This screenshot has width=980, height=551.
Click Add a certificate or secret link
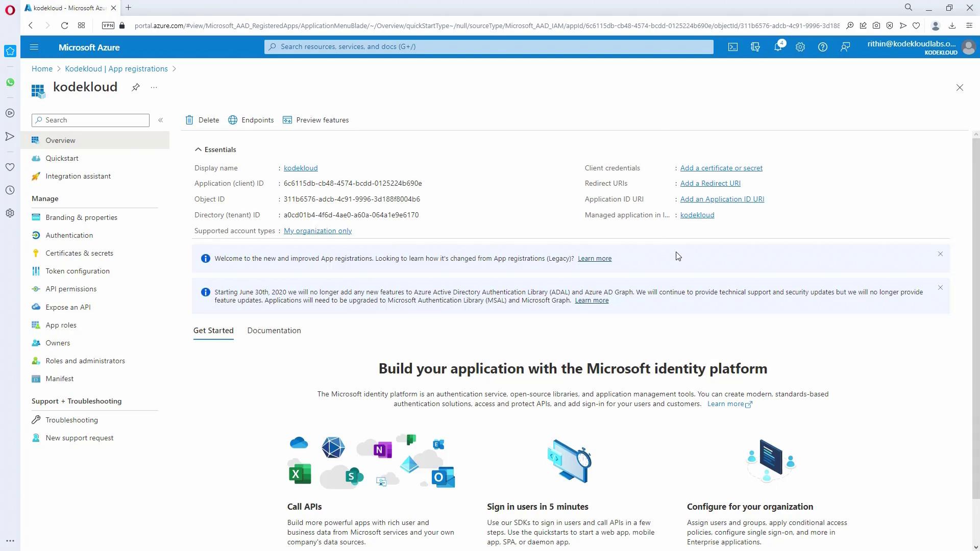coord(721,168)
